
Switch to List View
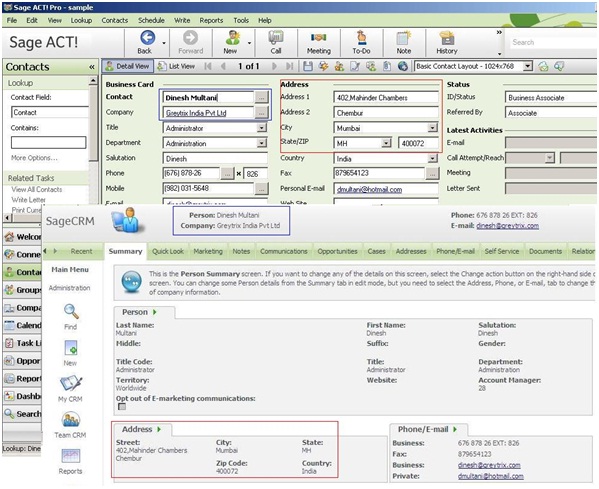(176, 66)
